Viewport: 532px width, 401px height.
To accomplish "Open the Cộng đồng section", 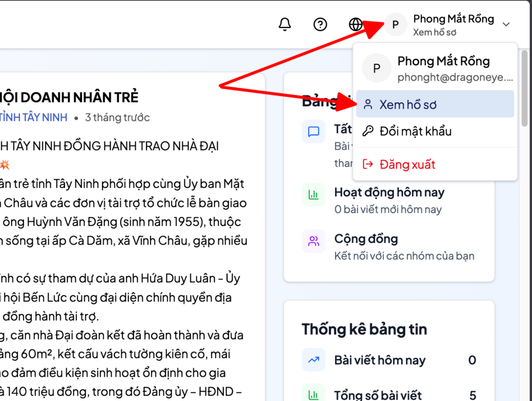I will 366,239.
